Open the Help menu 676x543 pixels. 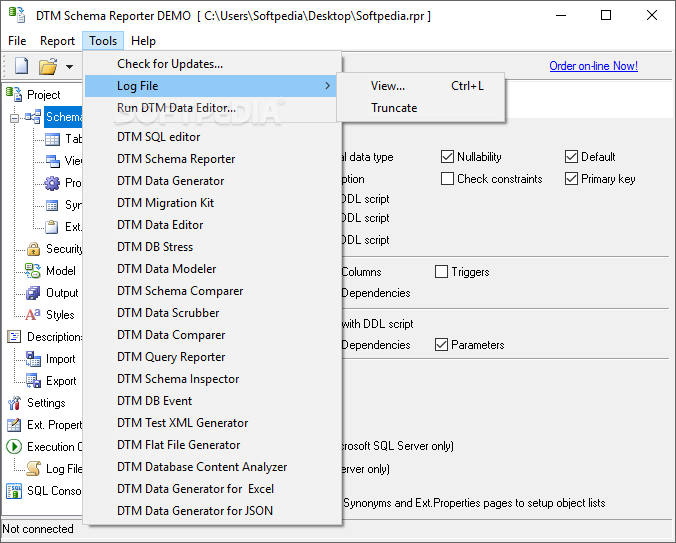tap(143, 41)
